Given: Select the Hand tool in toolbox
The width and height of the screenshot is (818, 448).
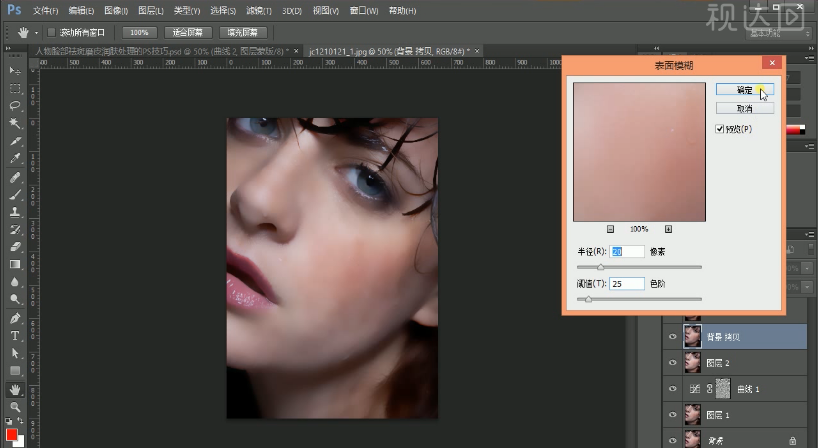Looking at the screenshot, I should (x=15, y=390).
